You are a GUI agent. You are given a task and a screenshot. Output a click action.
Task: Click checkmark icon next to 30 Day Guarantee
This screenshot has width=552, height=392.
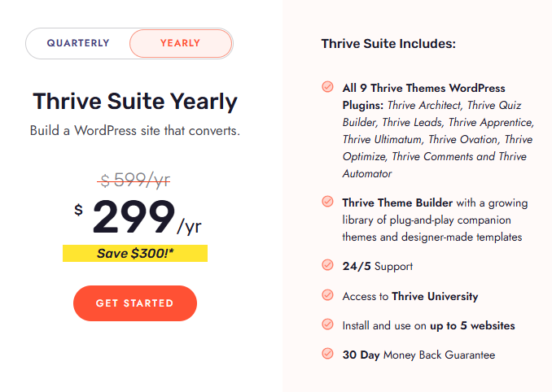327,354
